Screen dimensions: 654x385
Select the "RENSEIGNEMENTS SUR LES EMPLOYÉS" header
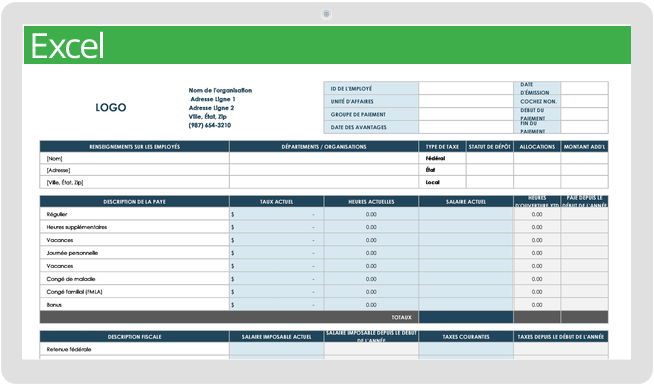click(x=134, y=147)
